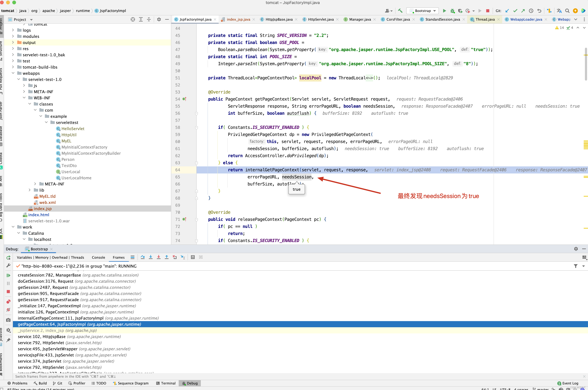
Task: Resume program in the debug sidebar
Action: pos(8,275)
